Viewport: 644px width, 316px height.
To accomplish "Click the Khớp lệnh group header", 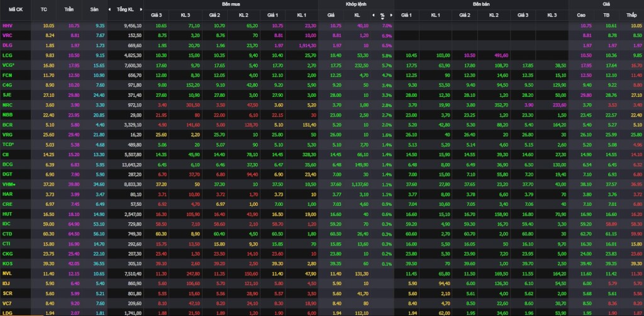I will pyautogui.click(x=356, y=4).
